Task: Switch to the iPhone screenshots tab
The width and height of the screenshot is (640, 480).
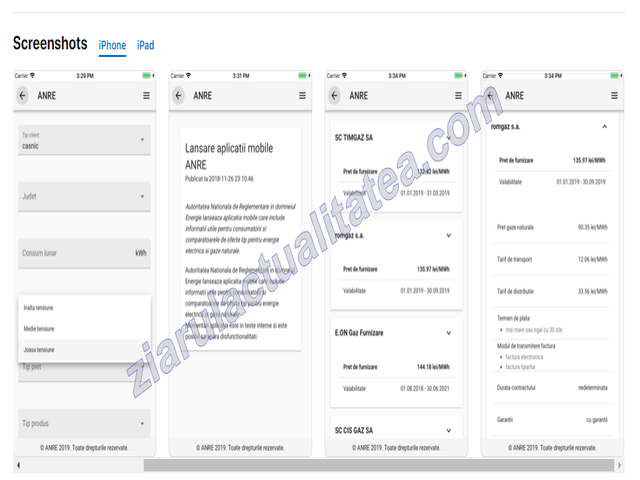Action: point(112,45)
